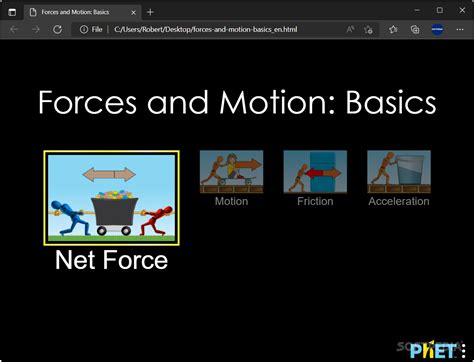
Task: Select the Acceleration screen thumbnail
Action: pos(399,172)
